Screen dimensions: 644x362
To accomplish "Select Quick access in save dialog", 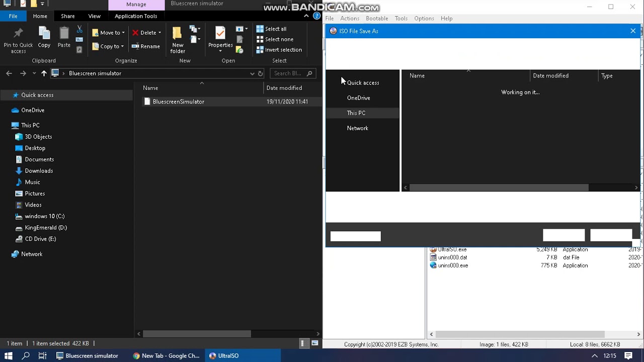I will pos(363,82).
